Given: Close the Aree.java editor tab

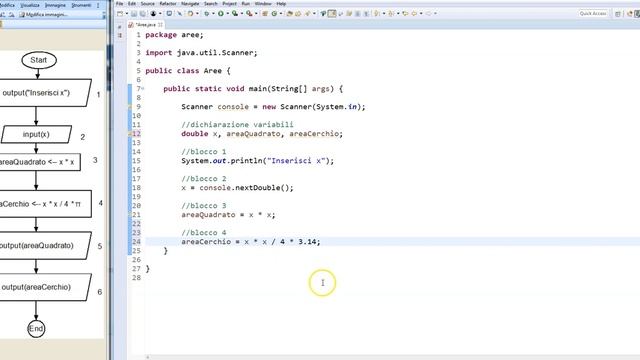Looking at the screenshot, I should 160,25.
